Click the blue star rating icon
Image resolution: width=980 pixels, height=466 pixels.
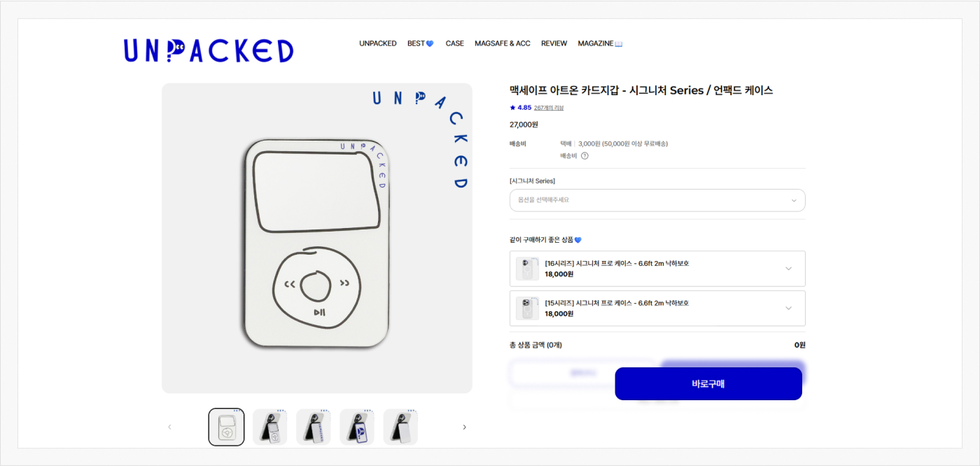(512, 108)
